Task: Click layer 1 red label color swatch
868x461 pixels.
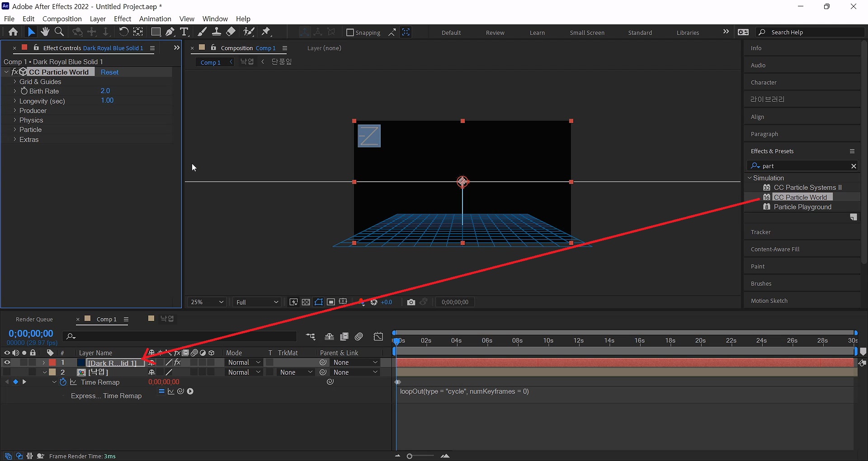Action: click(52, 362)
